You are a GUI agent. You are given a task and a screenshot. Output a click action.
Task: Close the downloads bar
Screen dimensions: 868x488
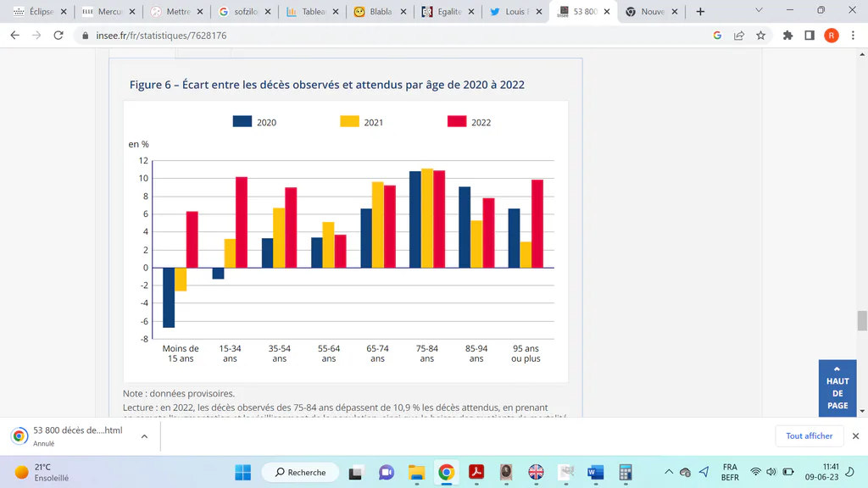click(x=856, y=436)
